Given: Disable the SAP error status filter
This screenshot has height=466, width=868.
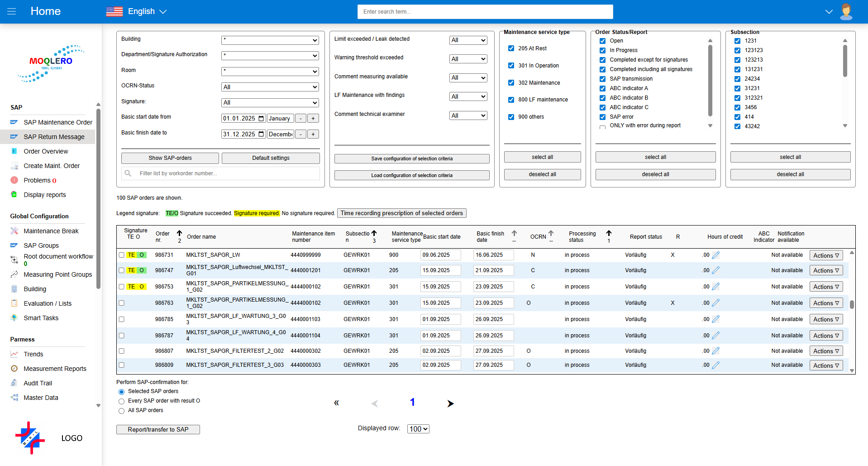Looking at the screenshot, I should pos(602,117).
